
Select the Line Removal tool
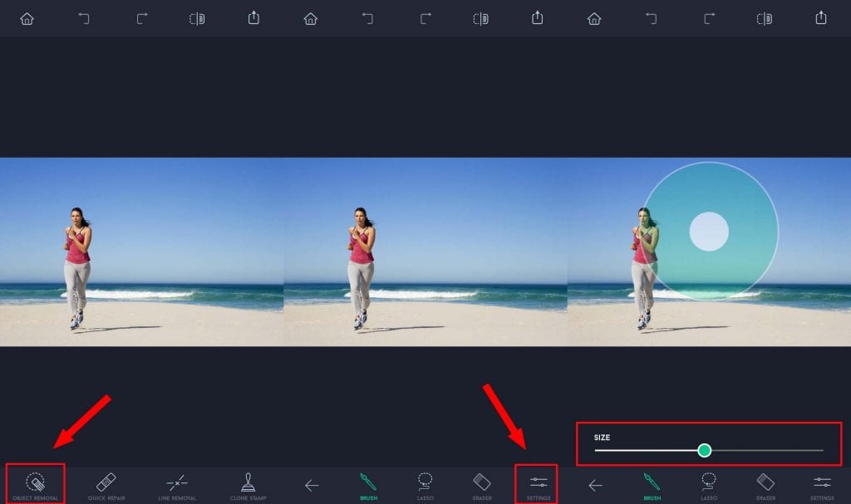[x=177, y=486]
